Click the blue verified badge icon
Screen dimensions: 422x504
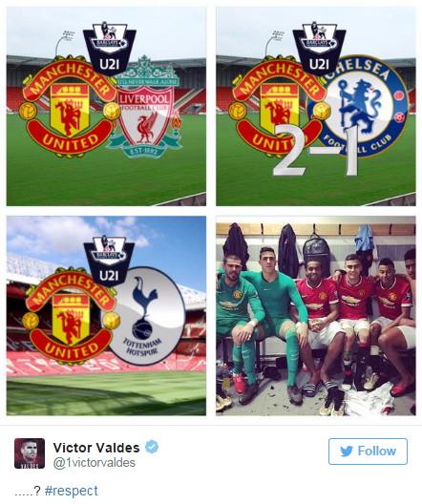[x=152, y=447]
